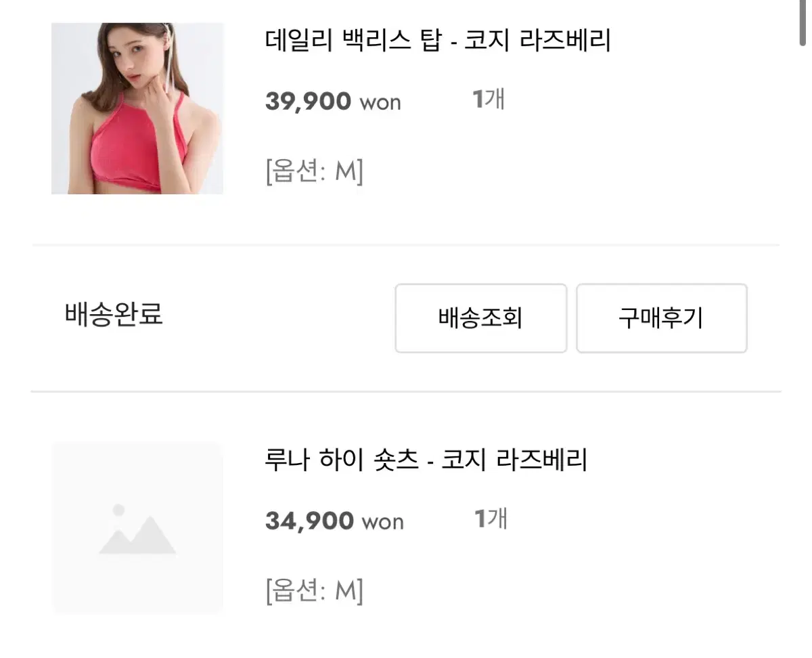The height and width of the screenshot is (658, 812).
Task: Select the blank placeholder thumbnail for 루나 하이 숏츠
Action: [x=137, y=528]
